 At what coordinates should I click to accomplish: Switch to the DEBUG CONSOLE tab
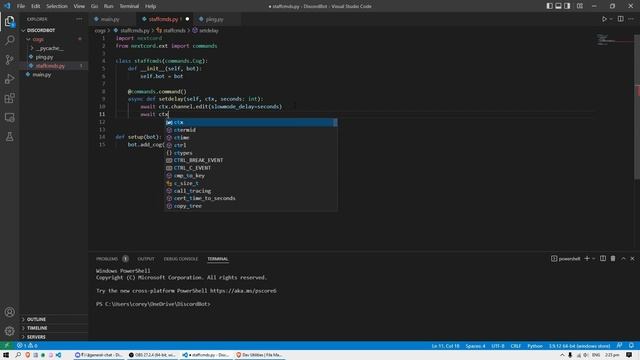(x=180, y=259)
